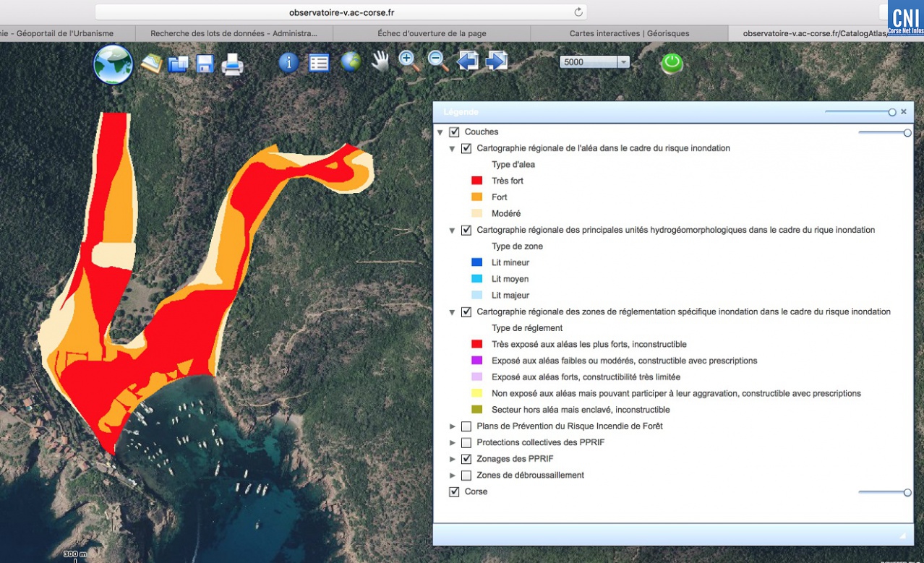Go to previous map view arrow

pos(467,61)
